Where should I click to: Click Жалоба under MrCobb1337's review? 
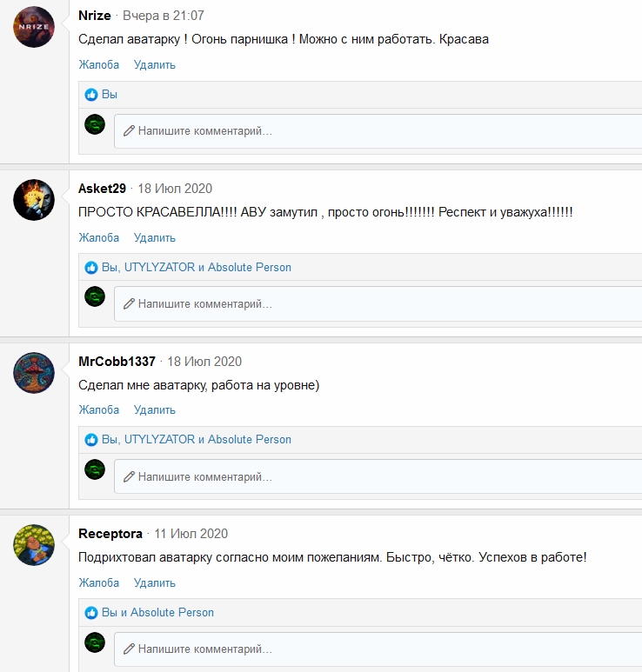click(x=99, y=410)
